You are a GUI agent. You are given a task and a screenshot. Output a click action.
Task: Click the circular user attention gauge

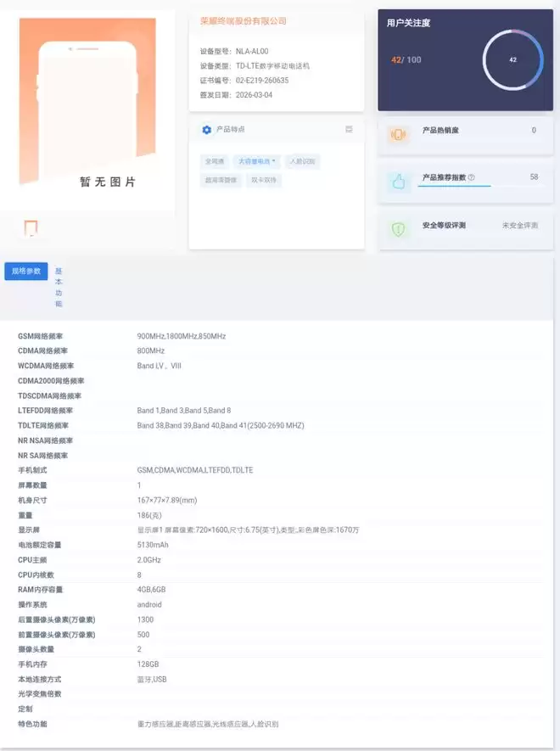512,60
